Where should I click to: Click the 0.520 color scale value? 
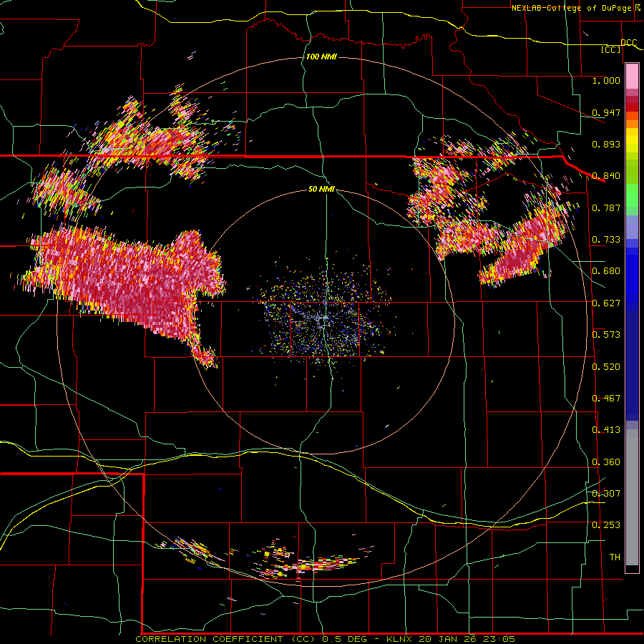[606, 367]
